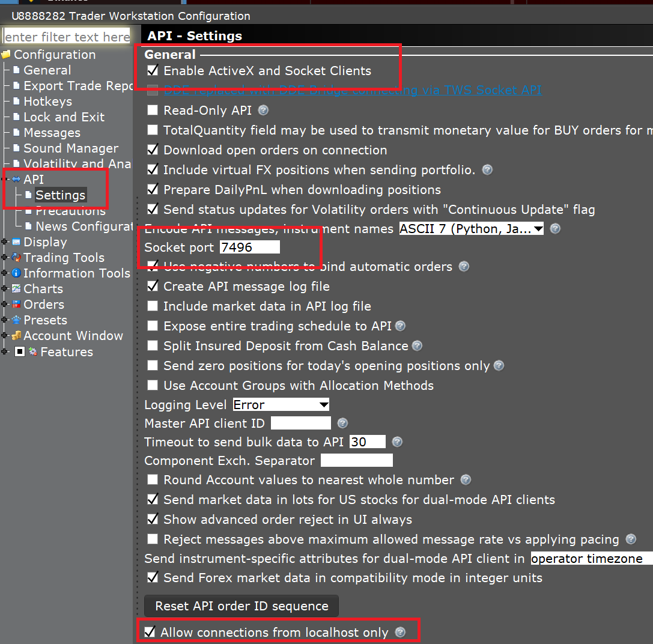This screenshot has height=644, width=653.
Task: Click the Master API client ID field
Action: point(301,423)
